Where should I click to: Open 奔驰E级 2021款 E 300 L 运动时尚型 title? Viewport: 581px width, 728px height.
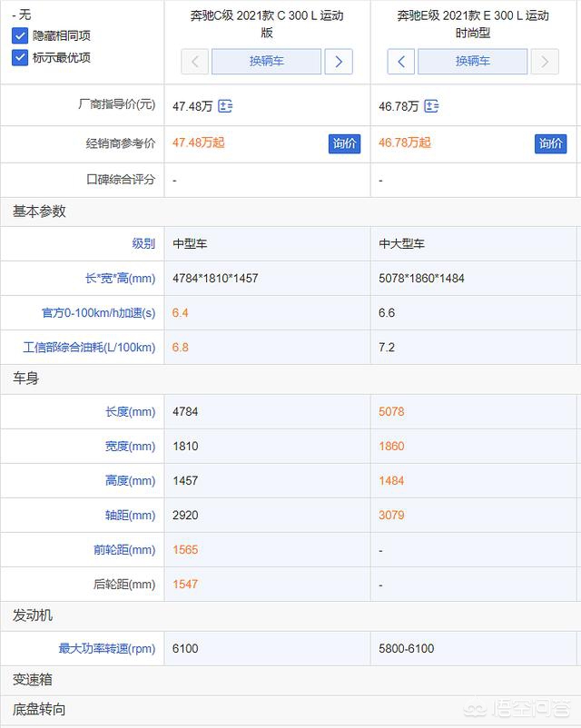pos(473,25)
